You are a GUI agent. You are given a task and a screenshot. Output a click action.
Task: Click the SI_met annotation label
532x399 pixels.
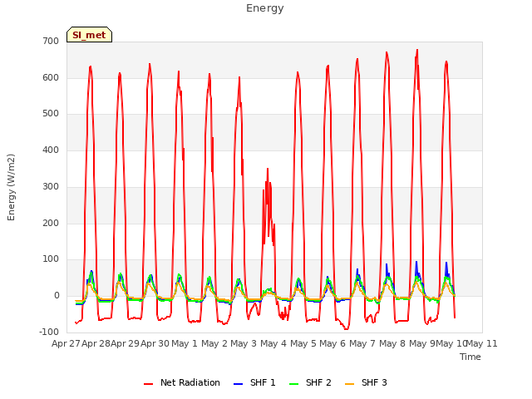pyautogui.click(x=89, y=35)
